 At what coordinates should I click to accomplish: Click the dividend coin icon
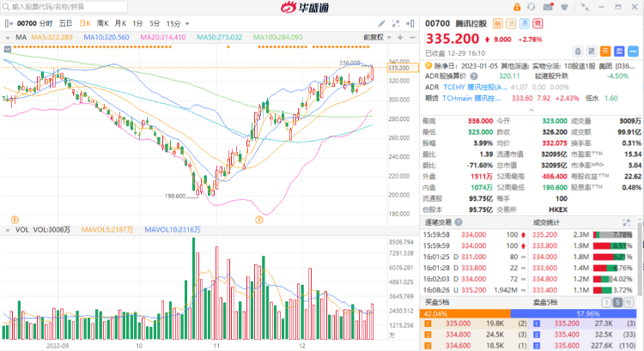pos(428,66)
